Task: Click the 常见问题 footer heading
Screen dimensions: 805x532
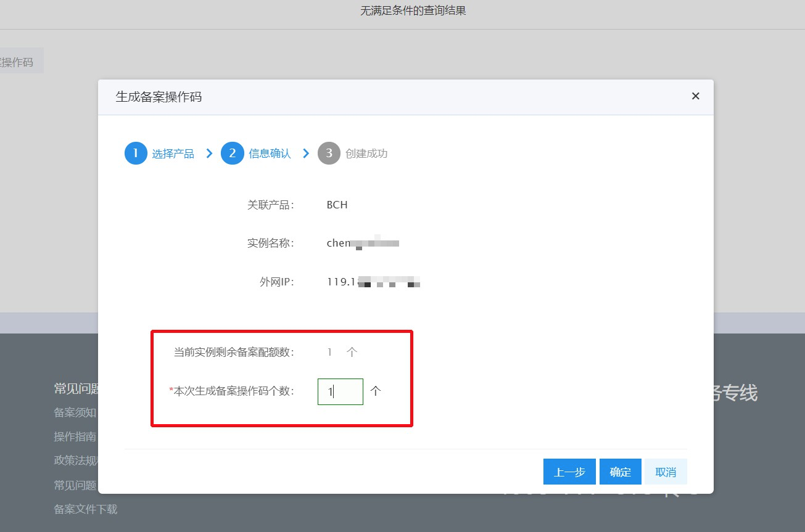Action: pyautogui.click(x=76, y=389)
